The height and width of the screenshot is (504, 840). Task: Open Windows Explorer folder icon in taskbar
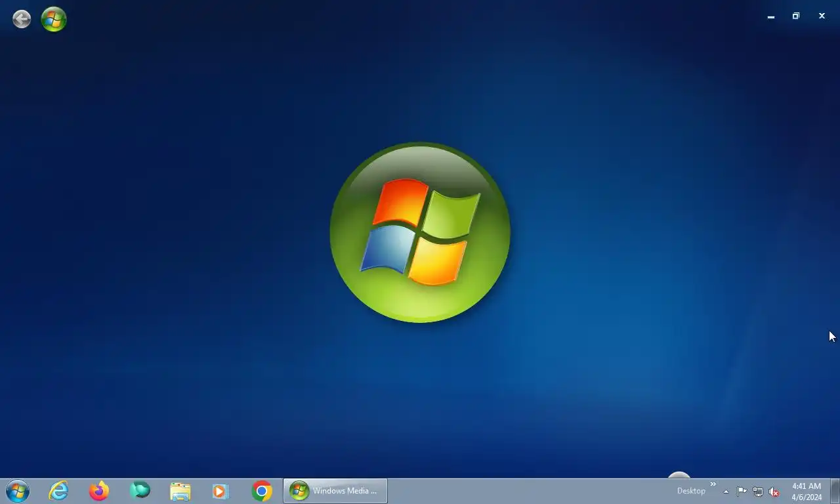[180, 492]
